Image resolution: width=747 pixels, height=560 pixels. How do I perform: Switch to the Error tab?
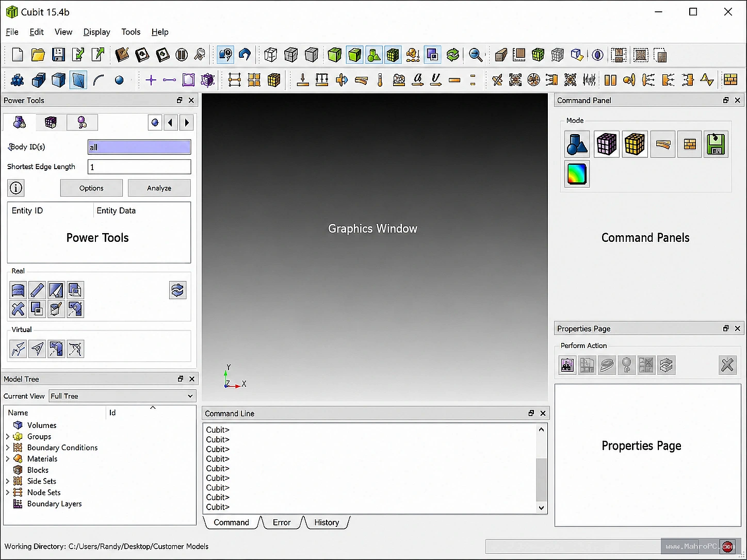(282, 522)
